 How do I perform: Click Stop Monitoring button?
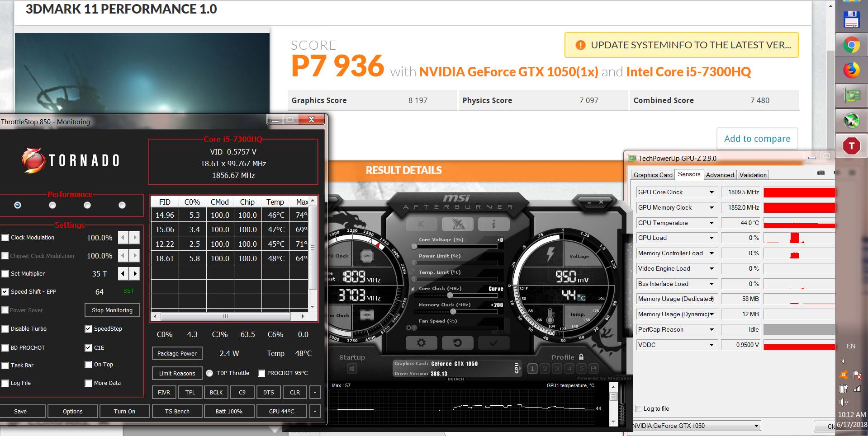[x=112, y=310]
